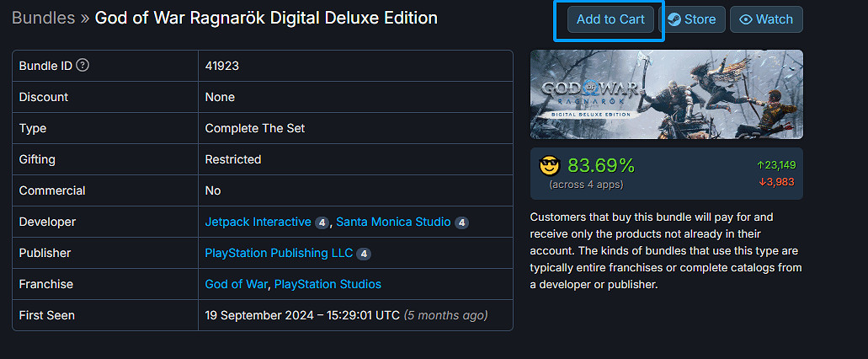Open the Store button

(691, 19)
